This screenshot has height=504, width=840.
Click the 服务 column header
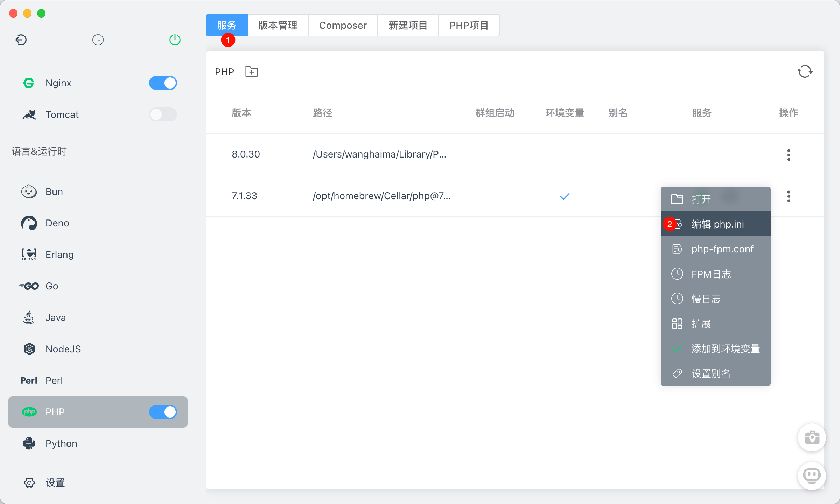702,113
